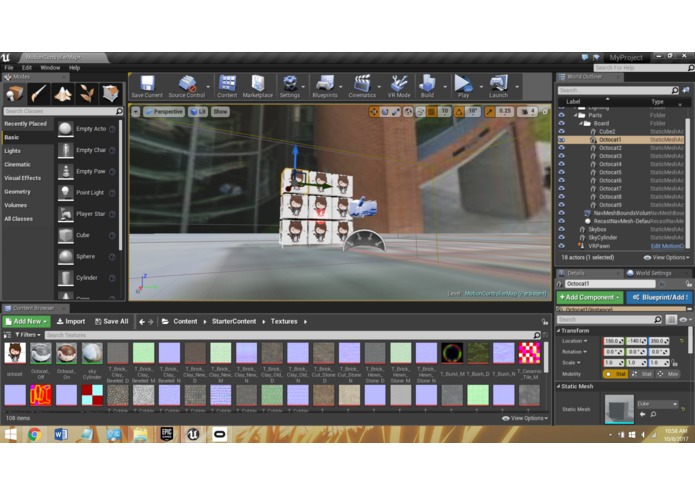Enter VR Mode from toolbar
The width and height of the screenshot is (695, 494).
tap(399, 86)
